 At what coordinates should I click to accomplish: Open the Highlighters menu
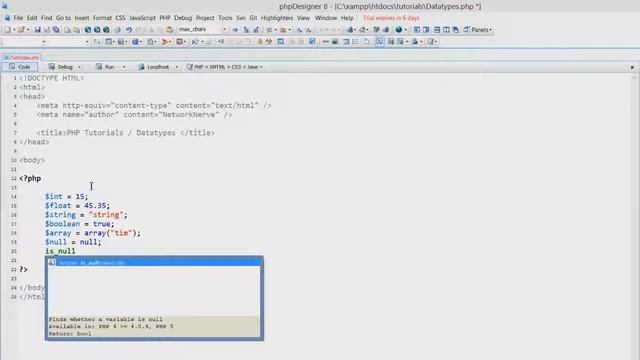point(277,18)
